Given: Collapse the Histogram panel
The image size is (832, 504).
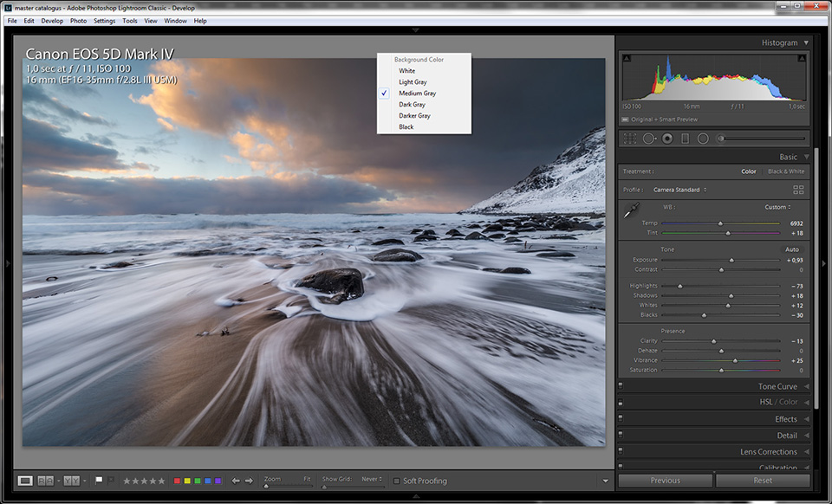Looking at the screenshot, I should [806, 42].
